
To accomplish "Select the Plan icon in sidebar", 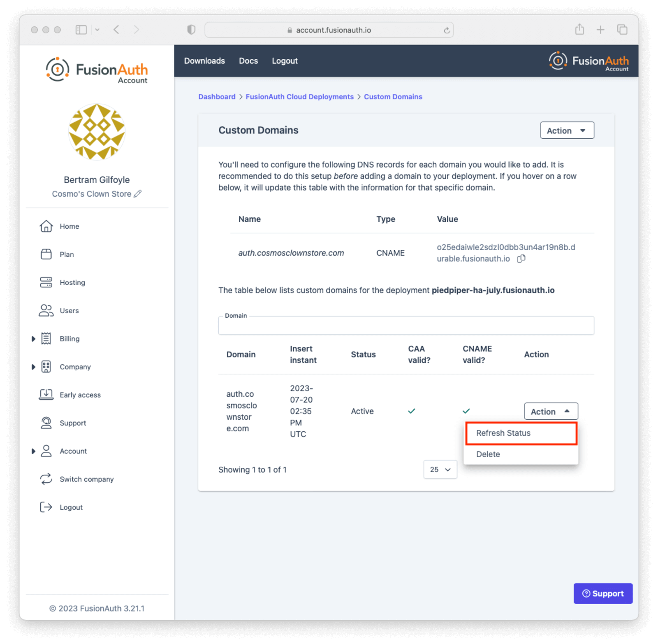I will (46, 254).
